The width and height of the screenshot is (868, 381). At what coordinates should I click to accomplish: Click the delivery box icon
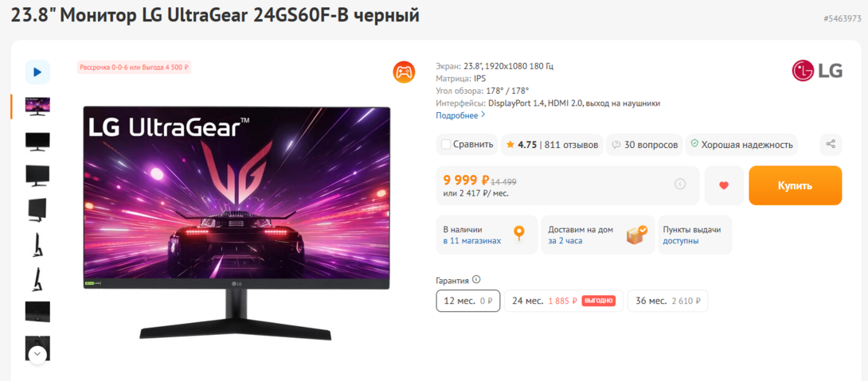636,235
